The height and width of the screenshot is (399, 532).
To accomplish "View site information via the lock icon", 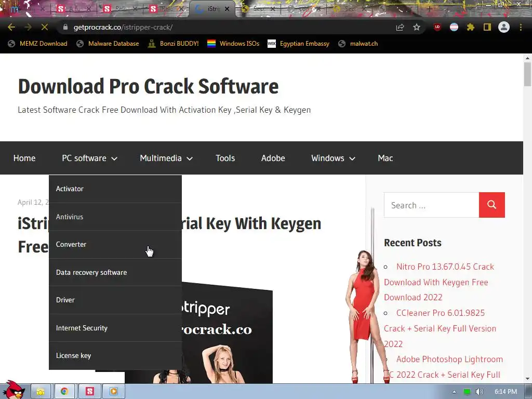I will tap(65, 27).
